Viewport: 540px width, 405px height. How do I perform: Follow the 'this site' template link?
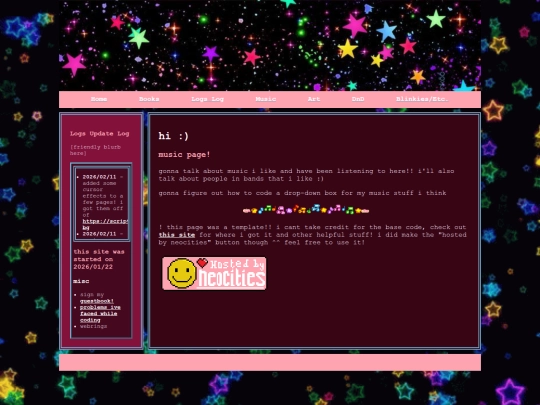tap(177, 235)
